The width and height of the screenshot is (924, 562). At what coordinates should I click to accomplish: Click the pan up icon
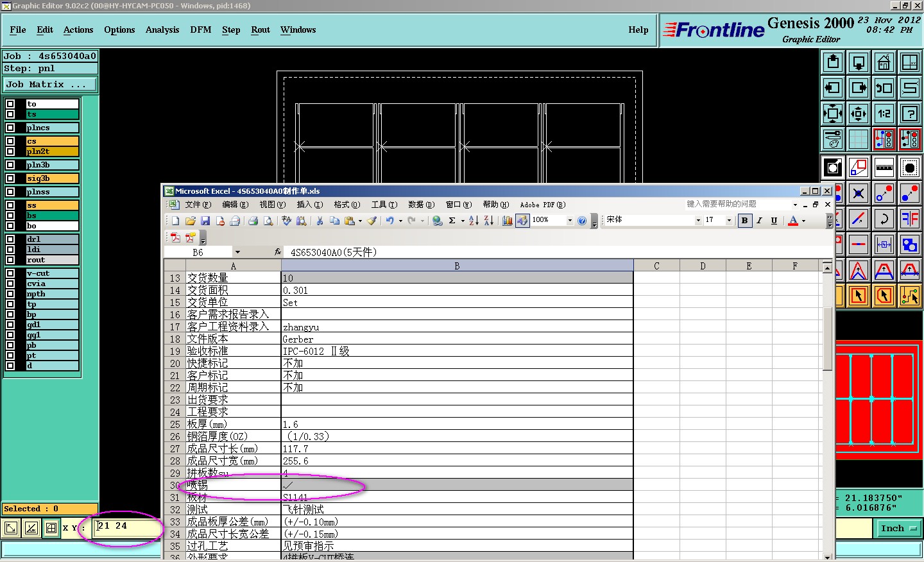pos(833,62)
